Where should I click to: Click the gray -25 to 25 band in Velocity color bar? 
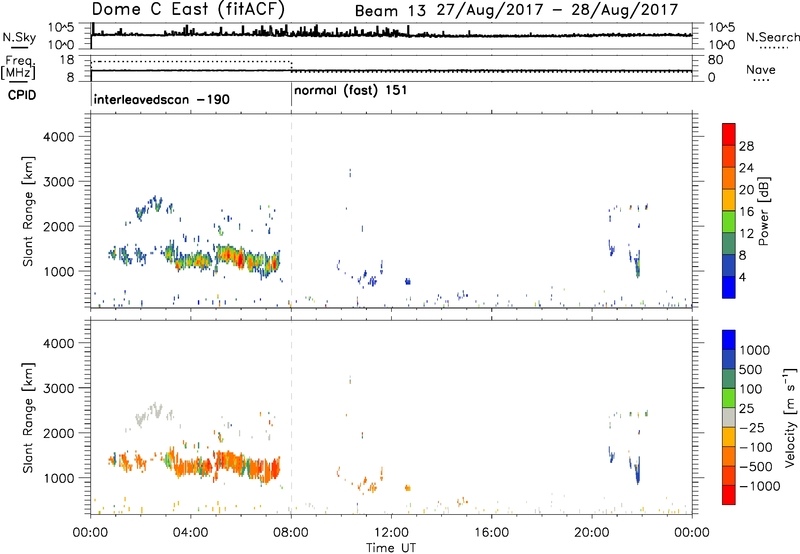pos(729,418)
